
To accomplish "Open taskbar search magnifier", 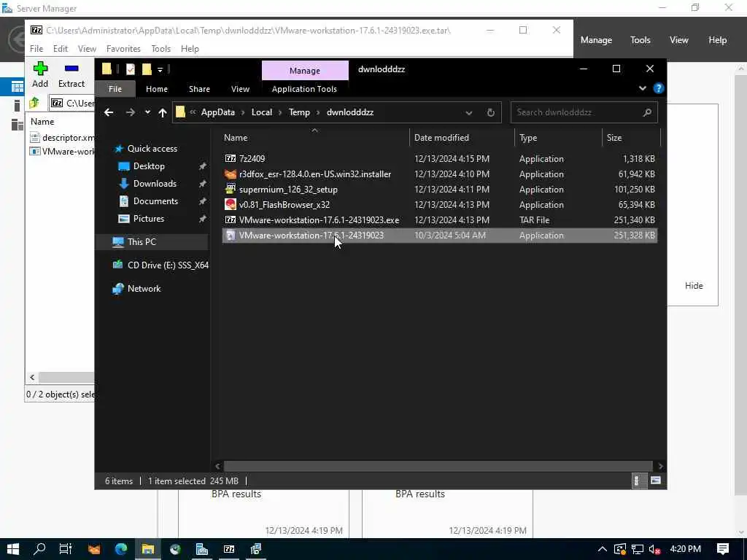I will point(39,549).
